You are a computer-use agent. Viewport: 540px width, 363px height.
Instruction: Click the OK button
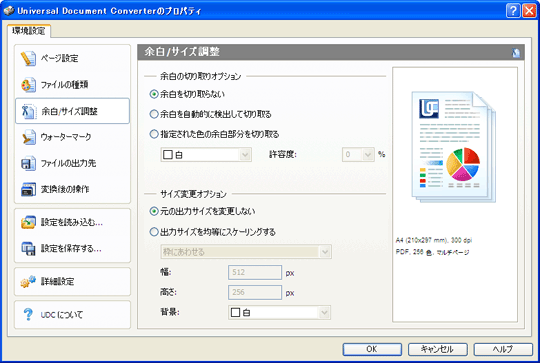[372, 349]
